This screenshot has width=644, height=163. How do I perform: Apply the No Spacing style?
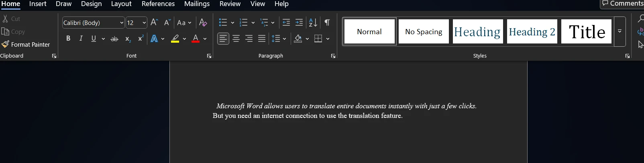[424, 31]
